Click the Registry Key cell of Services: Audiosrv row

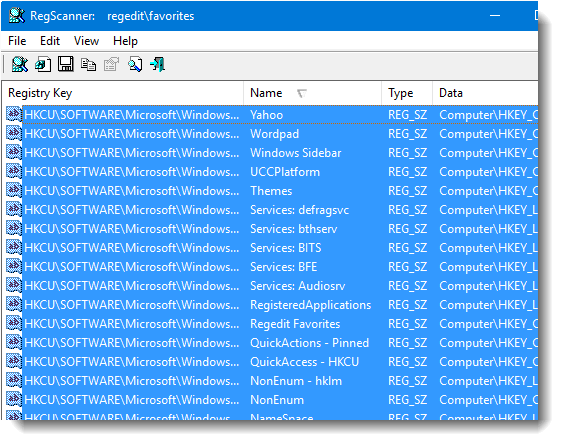click(x=131, y=286)
